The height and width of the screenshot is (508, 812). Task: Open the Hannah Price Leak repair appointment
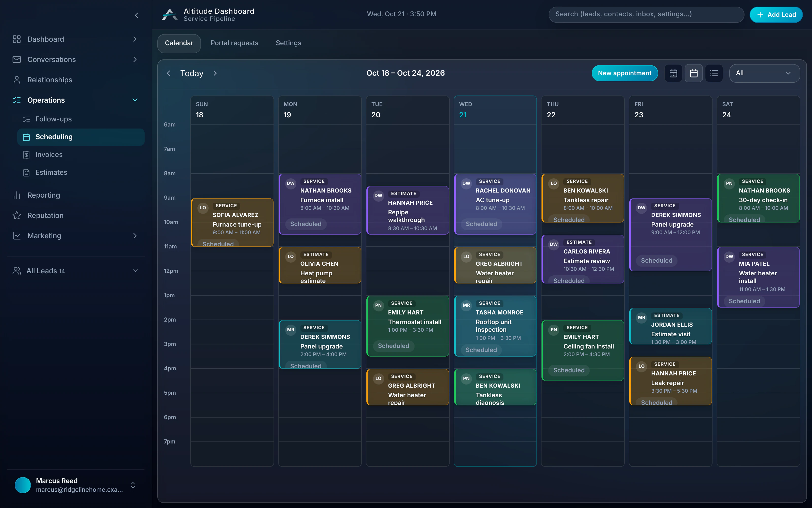click(670, 381)
